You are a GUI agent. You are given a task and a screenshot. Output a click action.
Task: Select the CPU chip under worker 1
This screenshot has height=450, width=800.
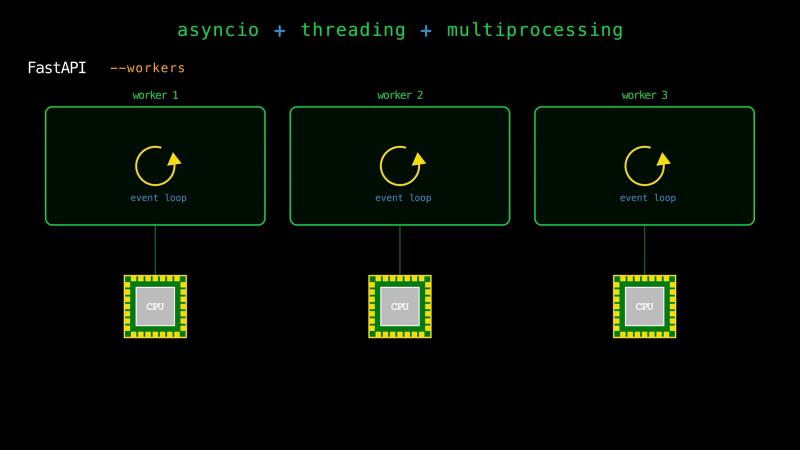point(155,306)
